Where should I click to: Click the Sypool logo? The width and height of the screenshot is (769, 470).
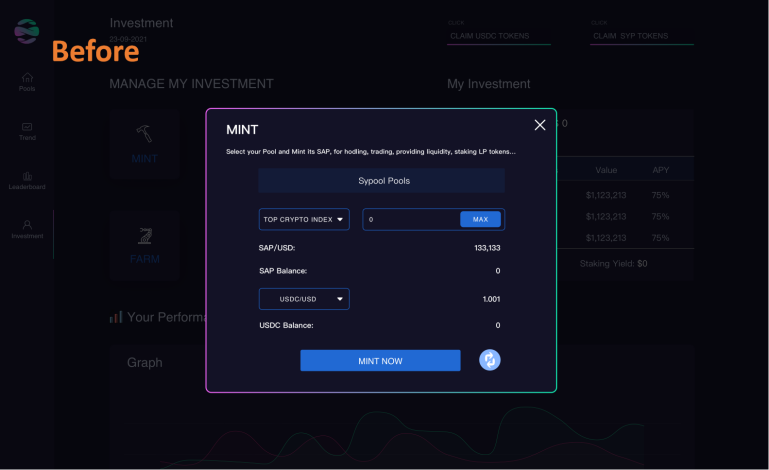click(x=26, y=31)
